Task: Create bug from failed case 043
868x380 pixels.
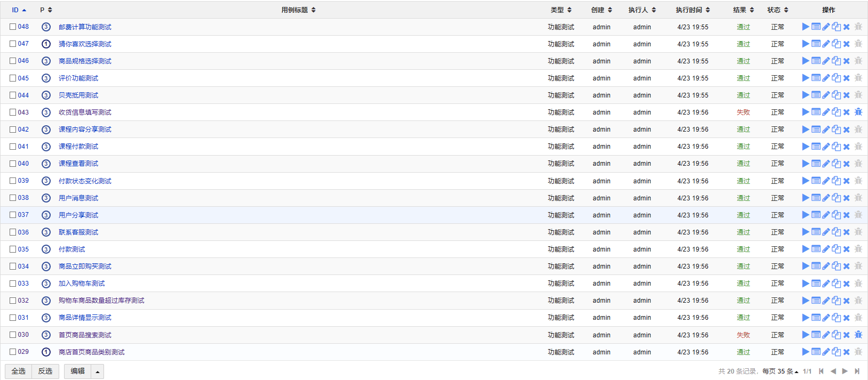Action: 858,112
